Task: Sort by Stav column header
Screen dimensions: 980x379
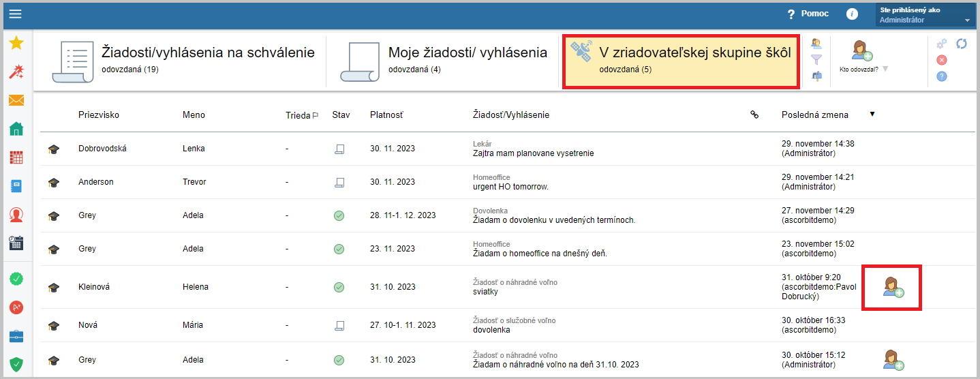Action: [341, 115]
